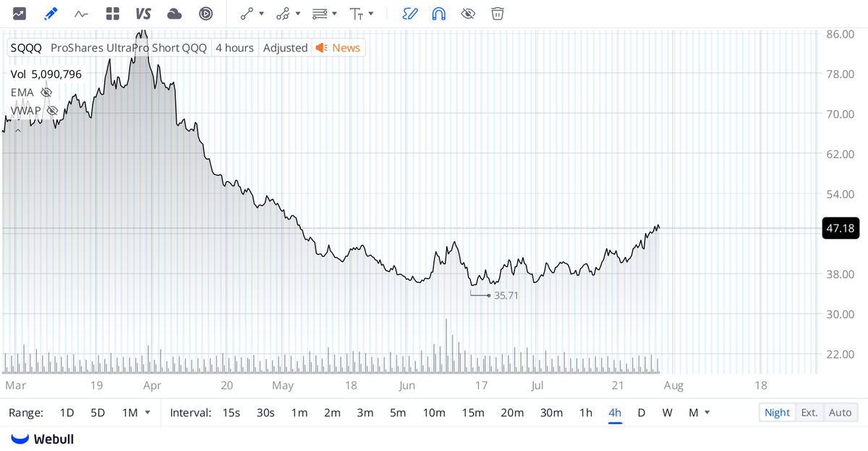Set interval to 15m
Image resolution: width=868 pixels, height=451 pixels.
pyautogui.click(x=473, y=413)
